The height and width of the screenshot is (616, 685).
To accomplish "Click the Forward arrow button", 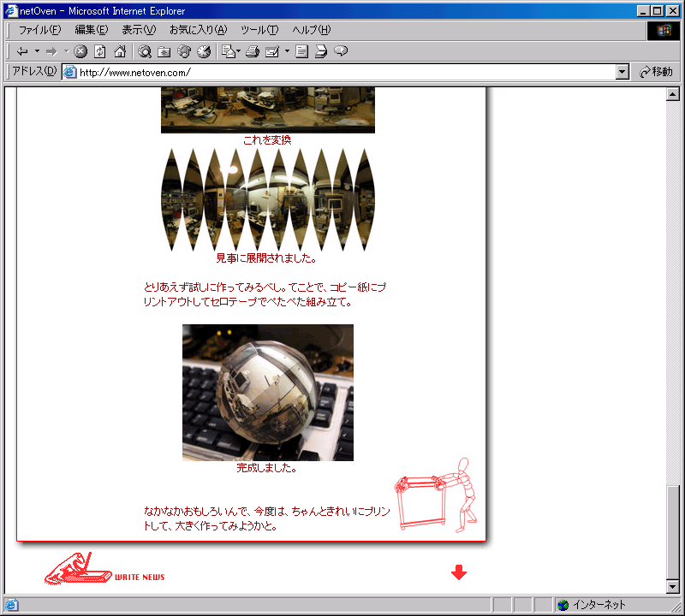I will (51, 51).
